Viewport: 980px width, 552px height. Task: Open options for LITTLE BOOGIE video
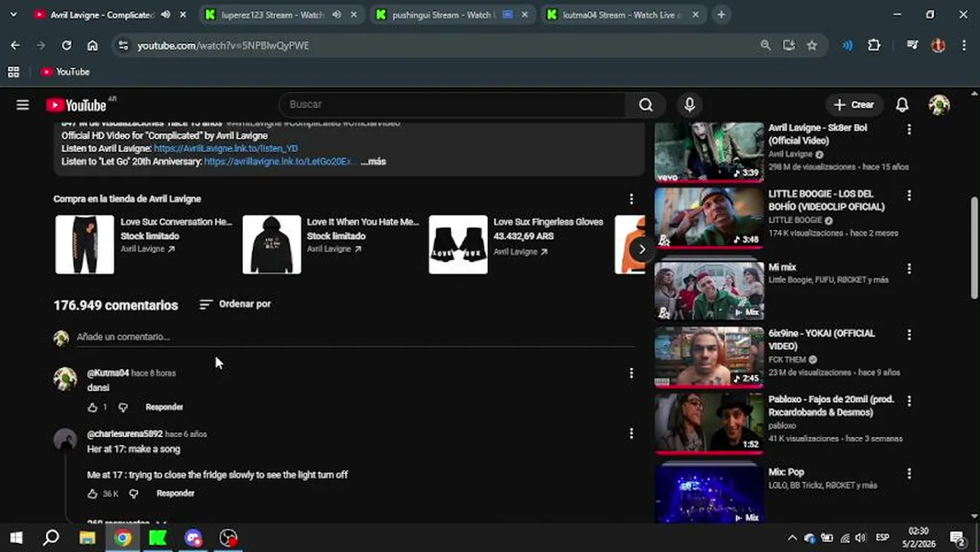click(909, 196)
